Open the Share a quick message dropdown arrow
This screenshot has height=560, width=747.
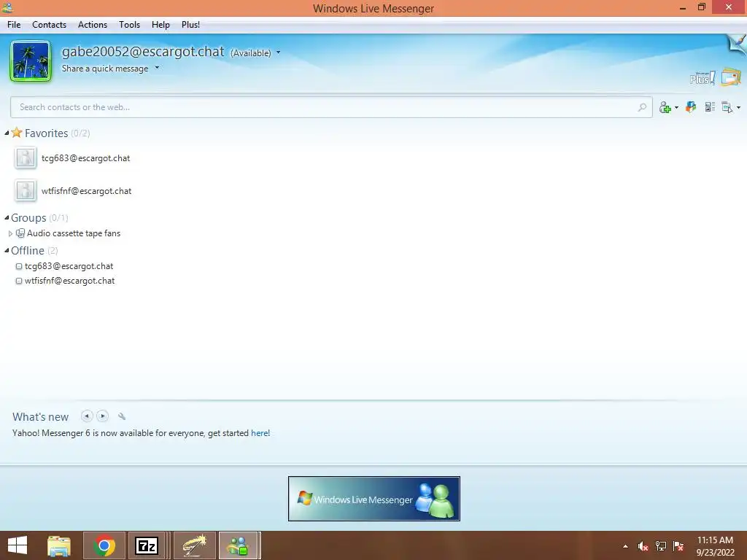click(157, 68)
